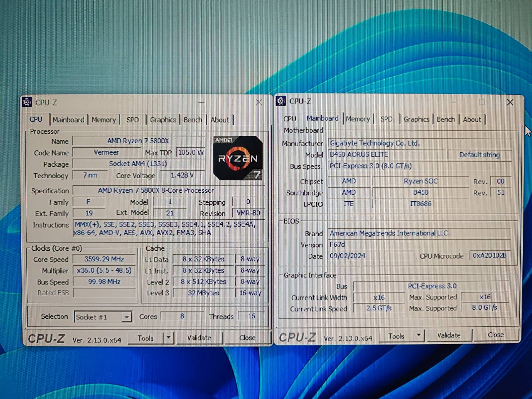The width and height of the screenshot is (532, 399).
Task: Click the BIOS Brand American Megatrends field
Action: pyautogui.click(x=419, y=233)
